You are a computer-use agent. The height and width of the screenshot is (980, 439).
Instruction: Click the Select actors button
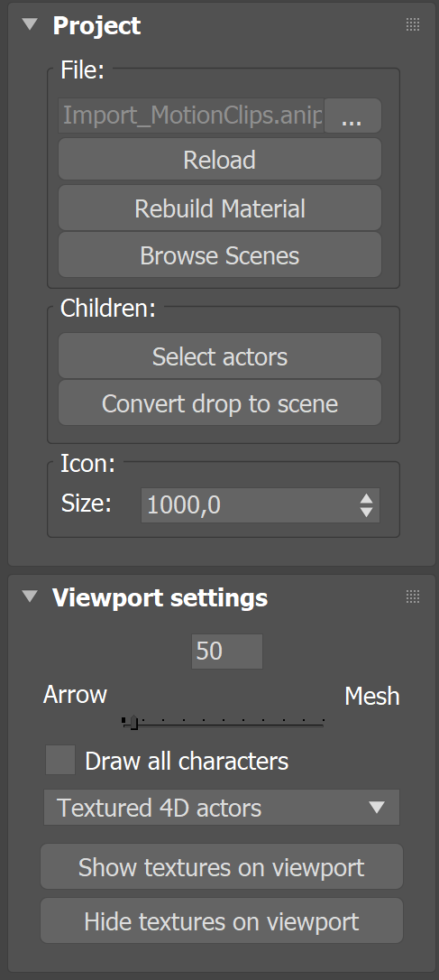tap(220, 356)
